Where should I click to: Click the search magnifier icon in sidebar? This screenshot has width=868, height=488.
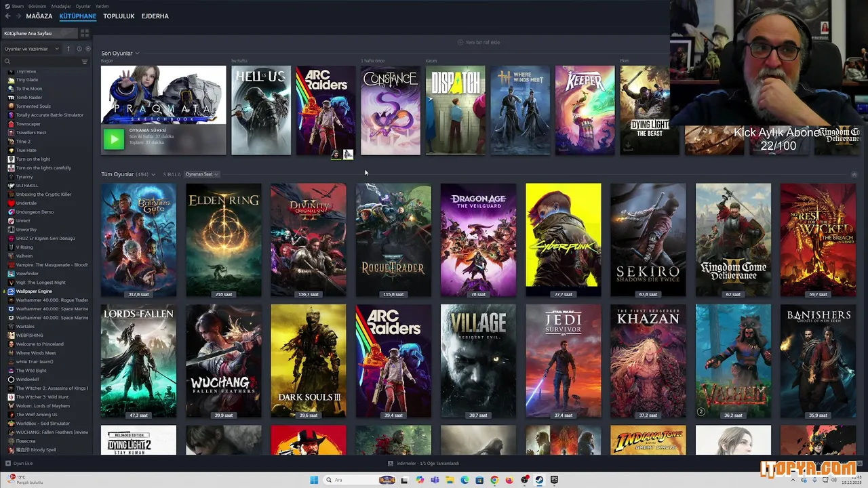click(x=7, y=62)
